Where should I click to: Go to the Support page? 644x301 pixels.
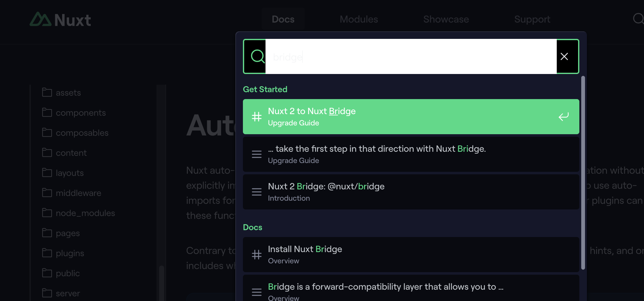[x=532, y=19]
